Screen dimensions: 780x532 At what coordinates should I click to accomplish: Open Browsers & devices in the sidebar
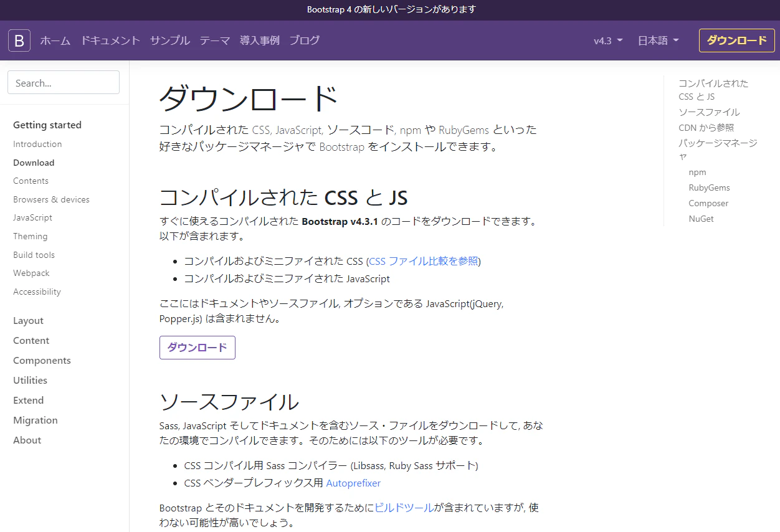click(x=51, y=199)
